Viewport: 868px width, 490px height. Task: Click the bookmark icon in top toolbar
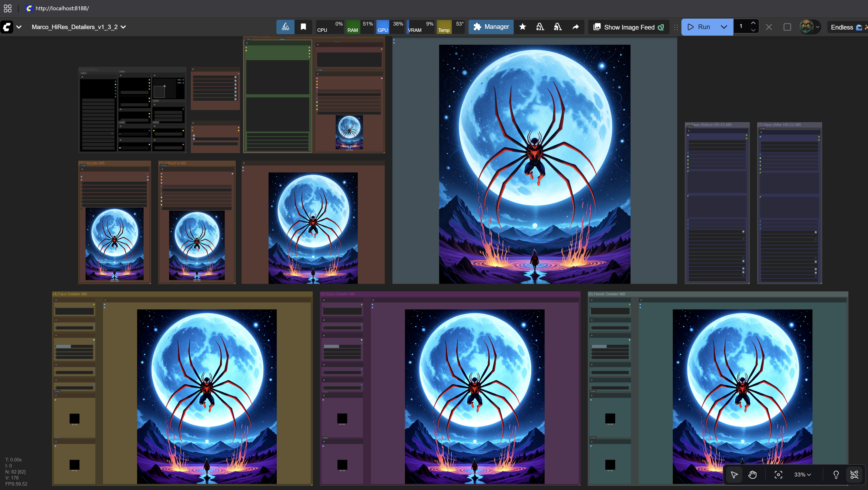pyautogui.click(x=303, y=27)
